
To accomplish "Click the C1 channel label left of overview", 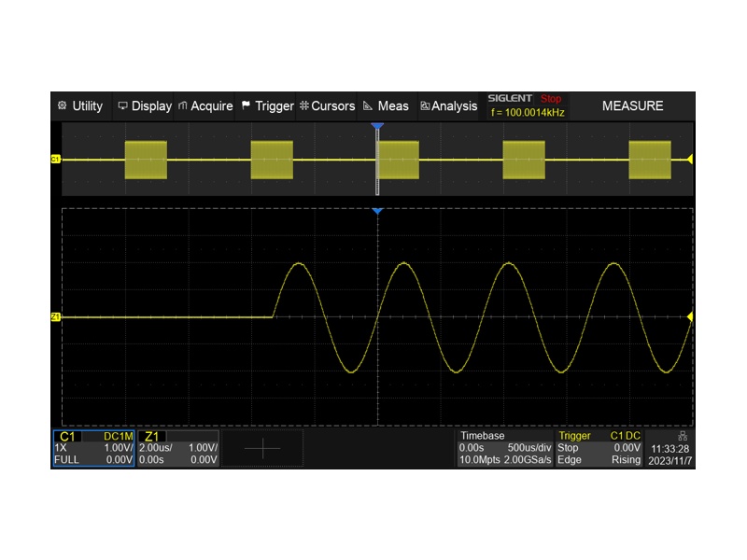I will 55,160.
